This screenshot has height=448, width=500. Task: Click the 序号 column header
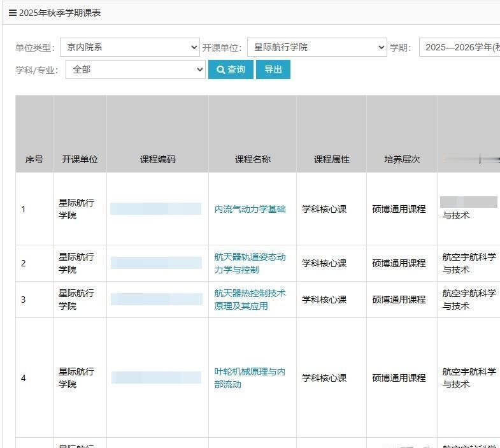pos(34,159)
